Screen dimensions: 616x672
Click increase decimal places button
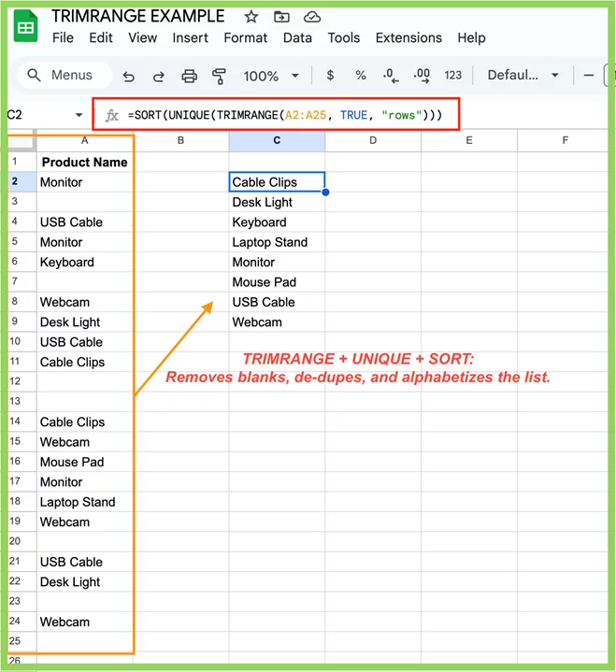[x=422, y=76]
